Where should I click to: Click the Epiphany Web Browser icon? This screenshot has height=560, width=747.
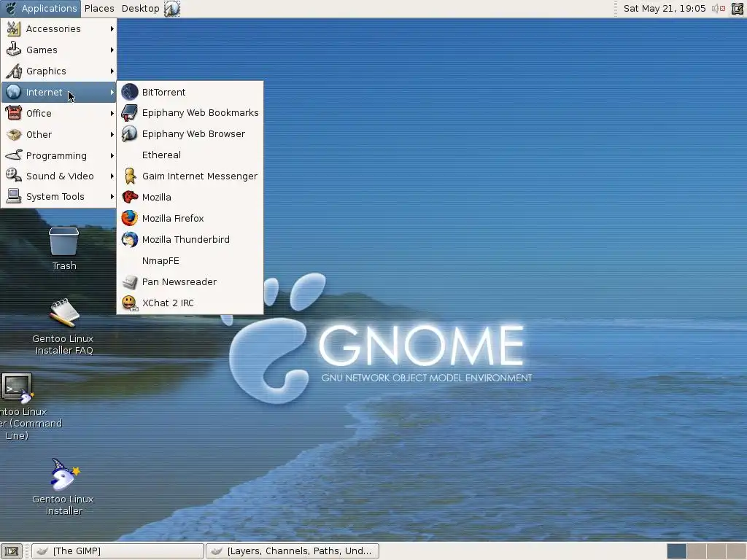130,134
